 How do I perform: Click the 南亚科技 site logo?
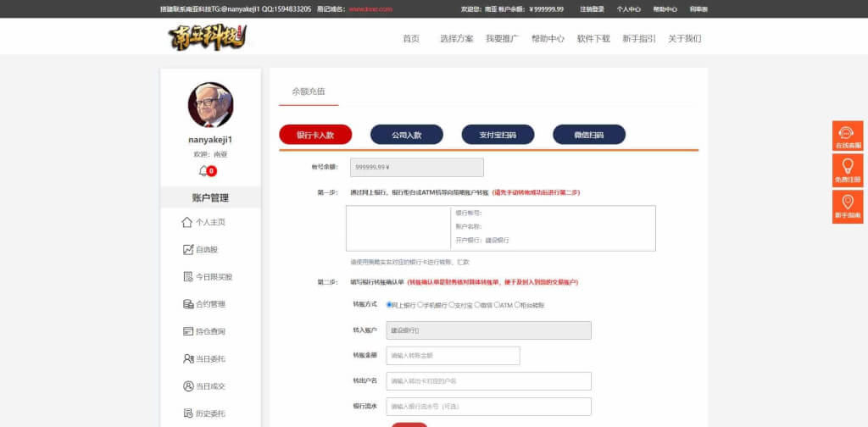(x=208, y=37)
